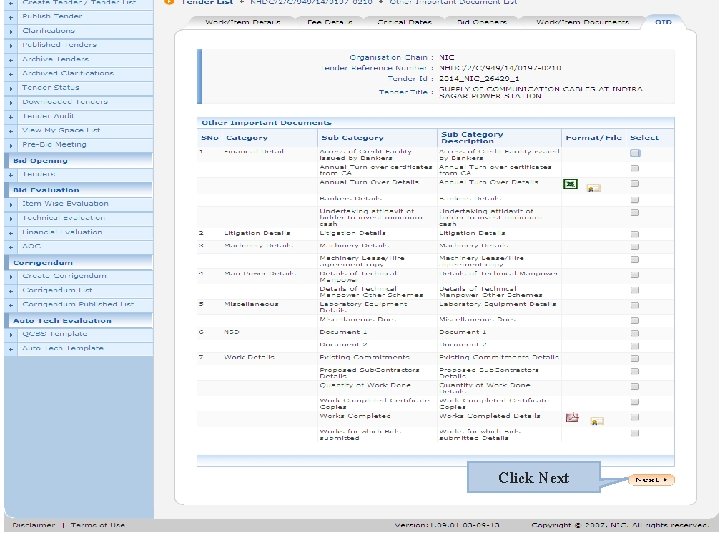The image size is (720, 540).
Task: Open Corrigendum Published List link
Action: [x=78, y=304]
